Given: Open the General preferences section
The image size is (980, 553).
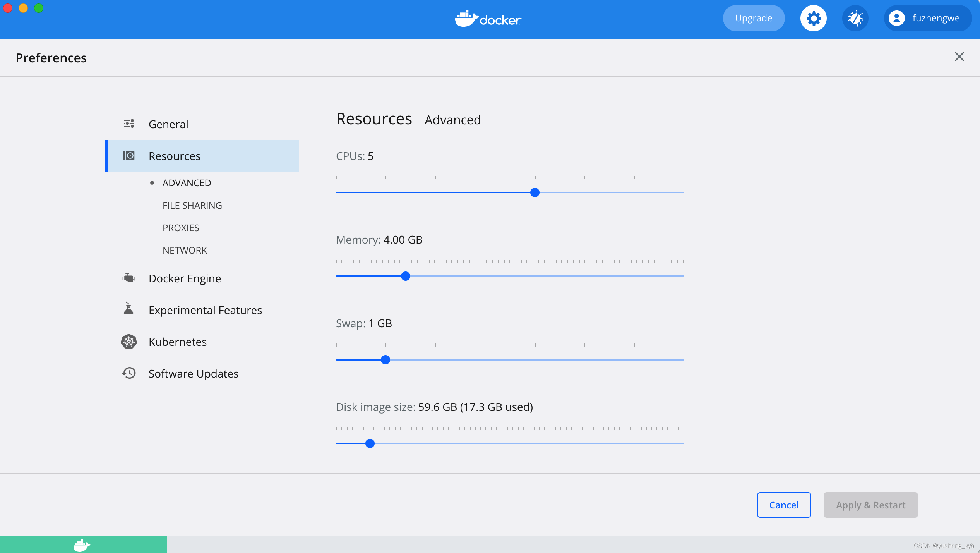Looking at the screenshot, I should pos(202,124).
